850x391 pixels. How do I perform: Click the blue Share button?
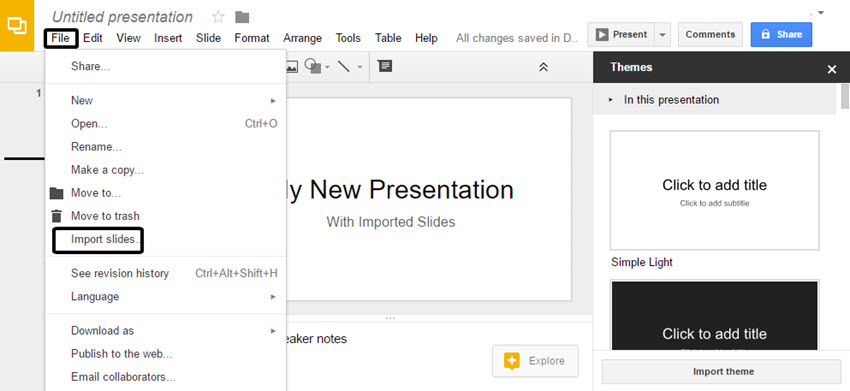781,35
